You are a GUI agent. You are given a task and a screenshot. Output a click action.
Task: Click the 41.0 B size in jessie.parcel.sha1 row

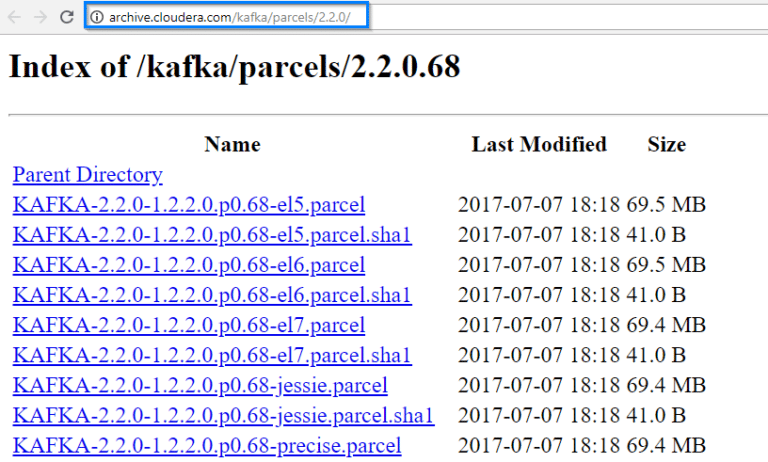tap(656, 415)
